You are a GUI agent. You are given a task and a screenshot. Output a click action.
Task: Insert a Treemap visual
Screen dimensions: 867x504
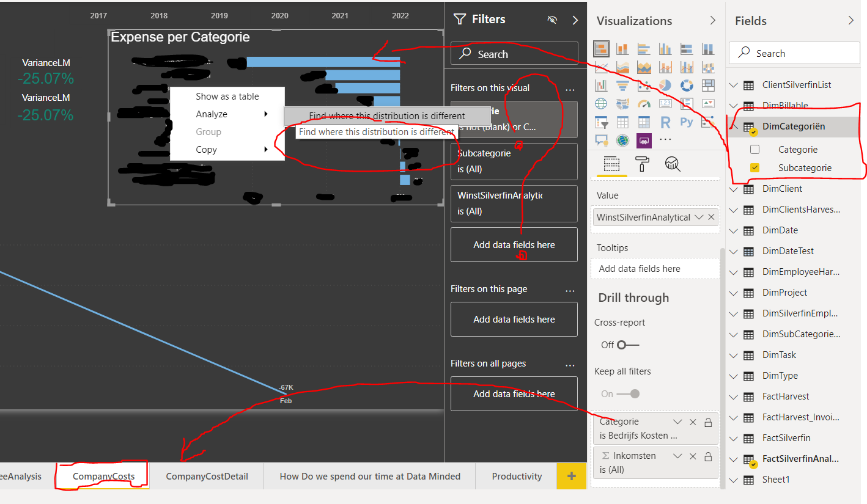pos(708,86)
